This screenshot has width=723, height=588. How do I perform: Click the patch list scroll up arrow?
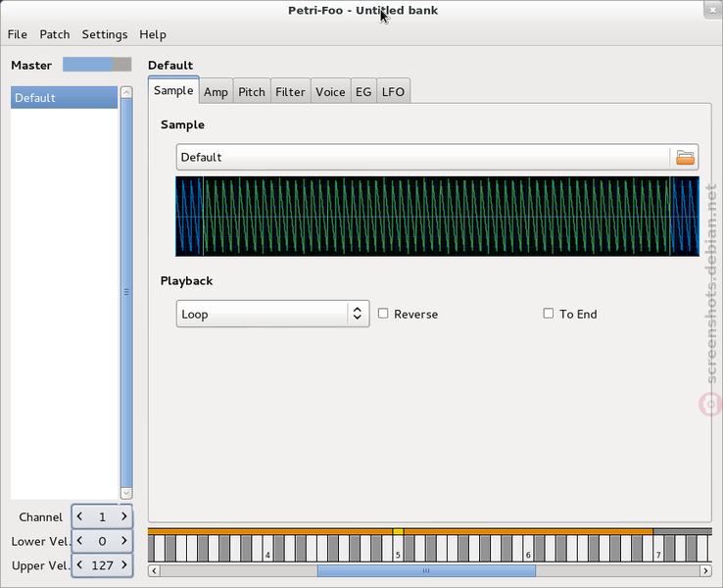tap(126, 92)
